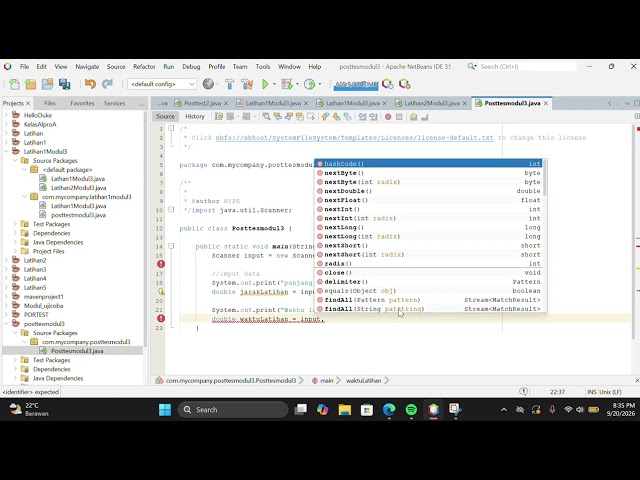Click the license-default.txt link in comment
The height and width of the screenshot is (480, 640).
click(x=354, y=138)
